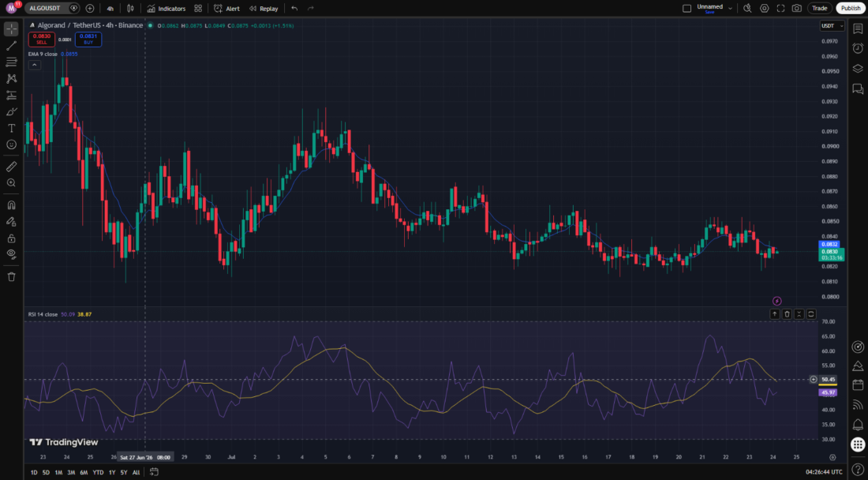This screenshot has width=868, height=480.
Task: Select the YTD time range
Action: [x=98, y=472]
